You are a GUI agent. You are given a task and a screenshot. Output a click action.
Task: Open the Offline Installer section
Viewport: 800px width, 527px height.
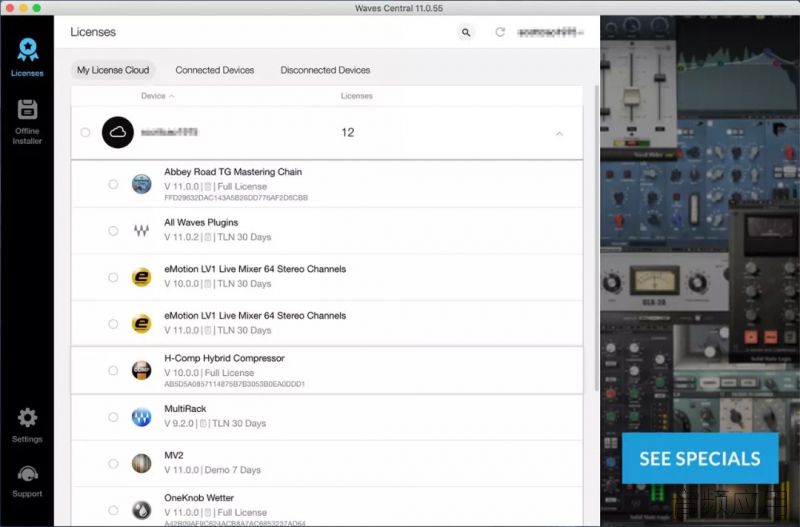[27, 121]
